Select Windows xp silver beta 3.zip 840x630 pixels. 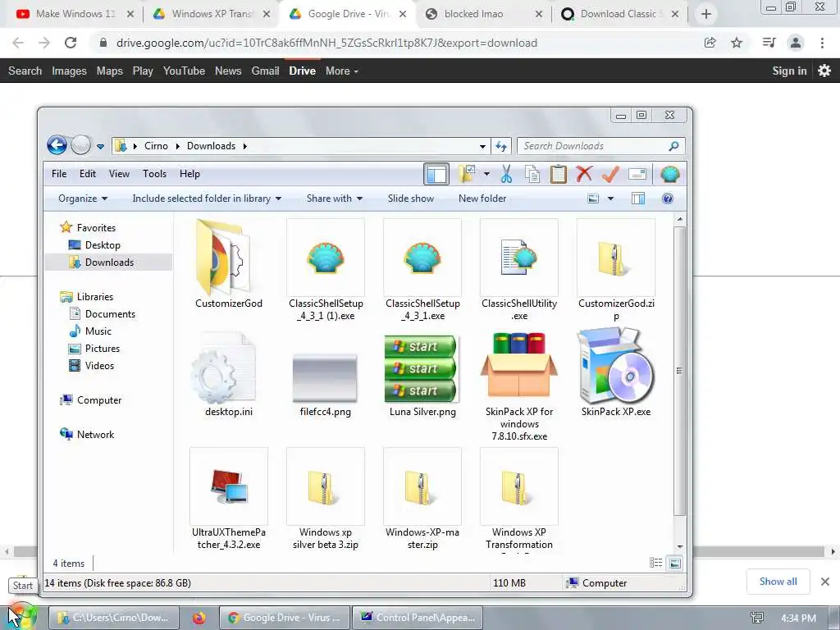326,500
